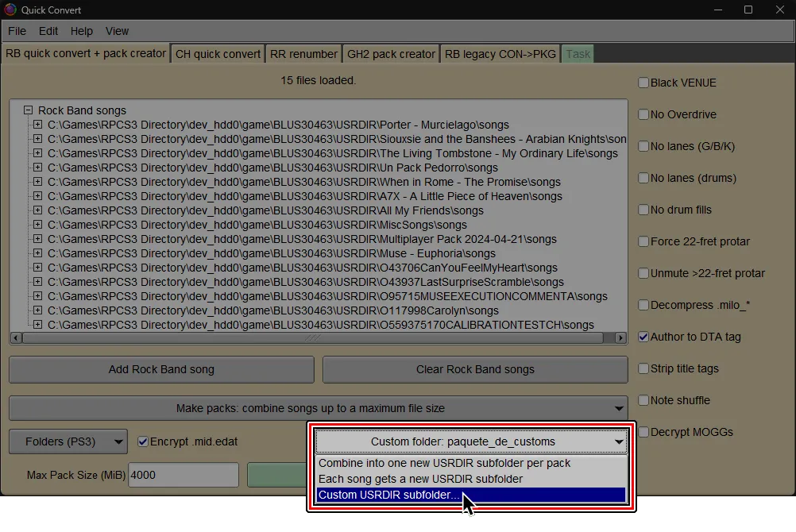796x532 pixels.
Task: Click the Clear Rock Band songs button
Action: point(474,369)
